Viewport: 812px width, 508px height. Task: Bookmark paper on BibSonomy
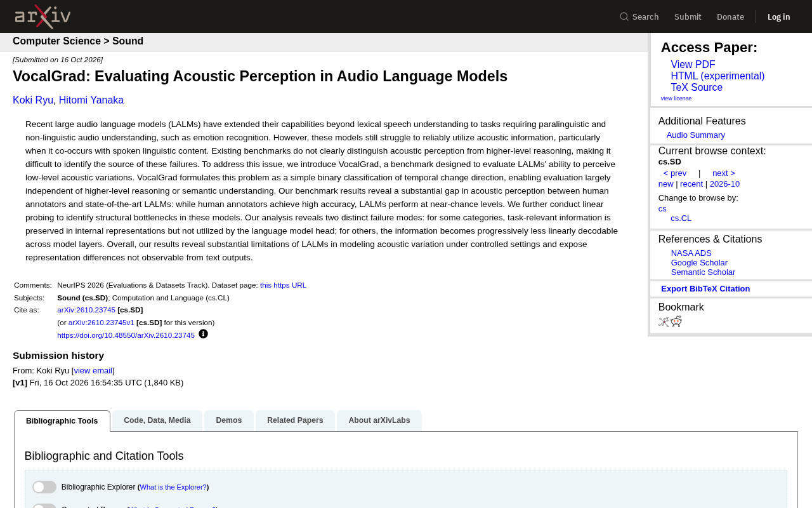point(664,322)
